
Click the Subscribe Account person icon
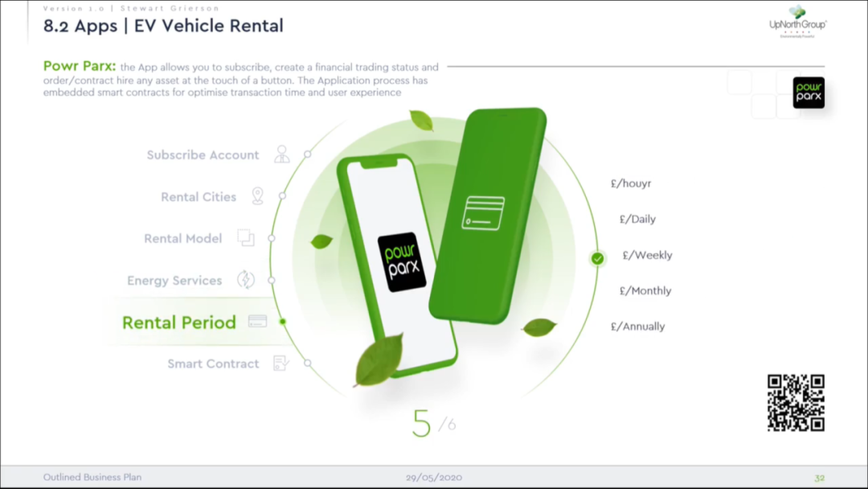pyautogui.click(x=282, y=154)
